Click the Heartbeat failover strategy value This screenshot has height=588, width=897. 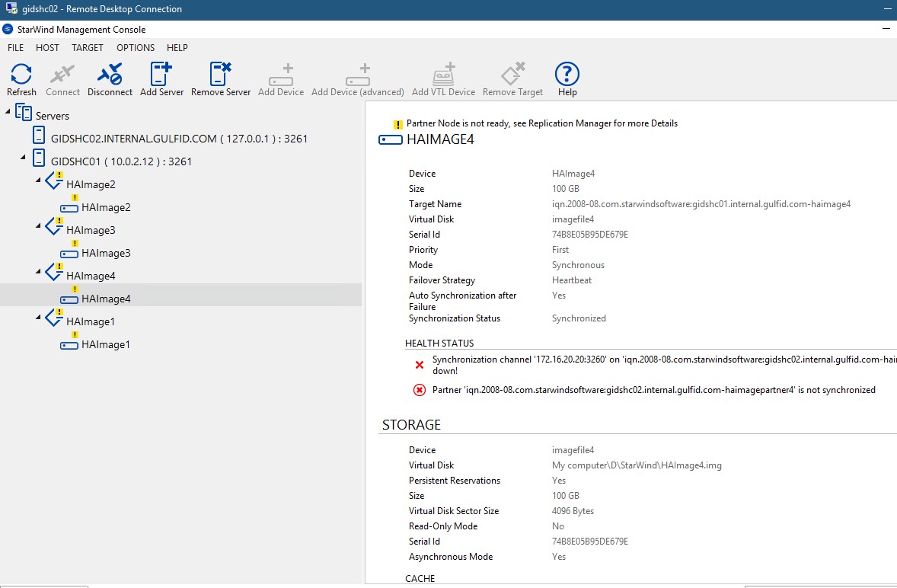tap(572, 280)
